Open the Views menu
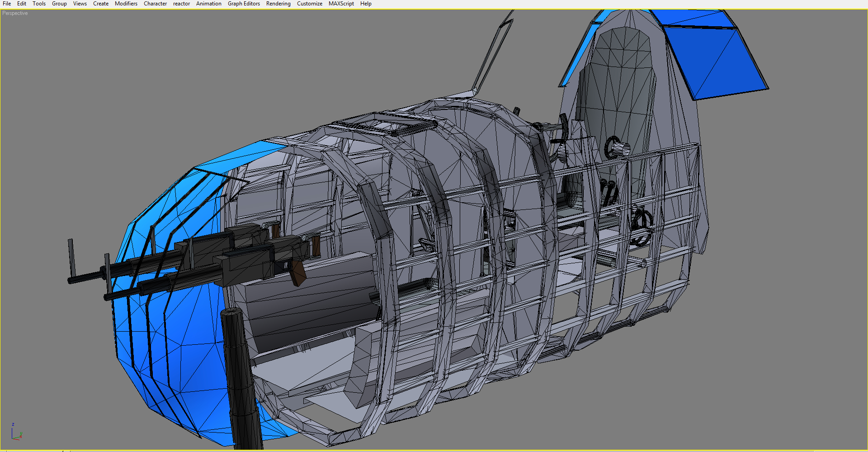 coord(80,4)
